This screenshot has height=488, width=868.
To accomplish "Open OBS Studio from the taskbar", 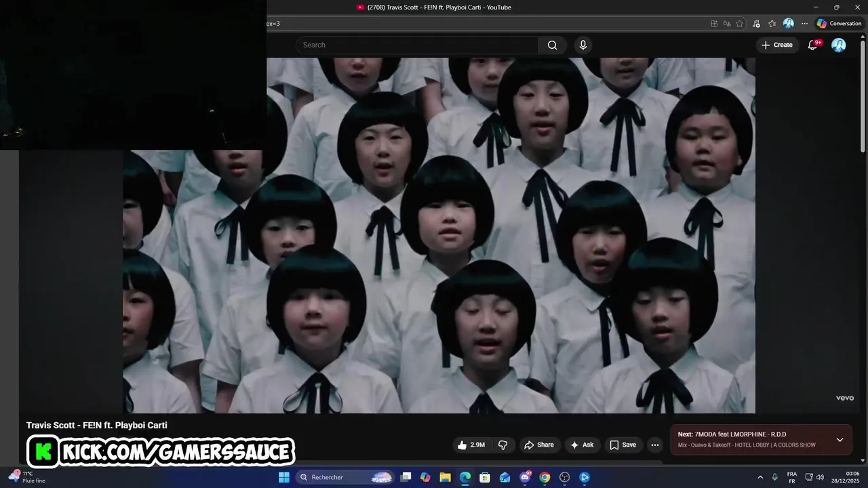I will click(x=564, y=477).
